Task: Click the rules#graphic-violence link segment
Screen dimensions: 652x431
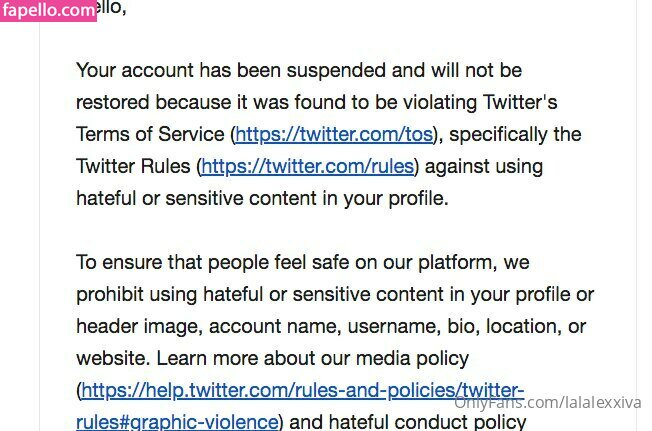Action: click(x=177, y=422)
